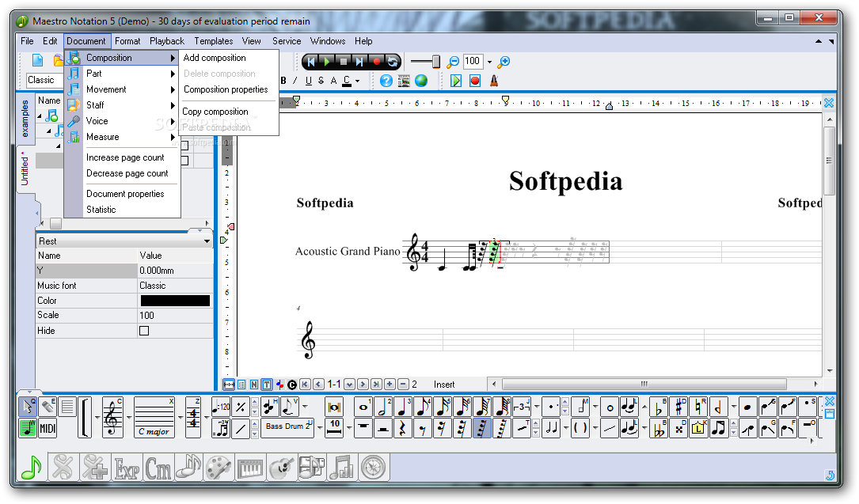Rewind to start in the transport bar
Viewport: 859px width, 504px height.
click(310, 62)
